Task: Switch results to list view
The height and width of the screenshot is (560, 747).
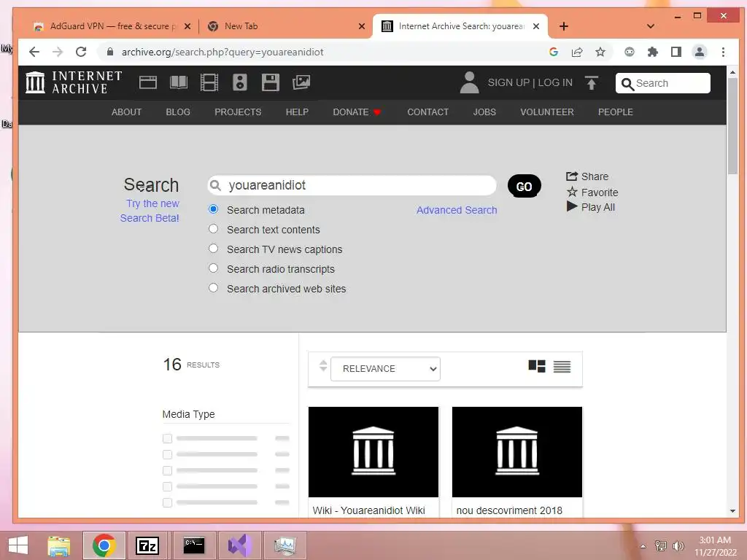Action: [x=562, y=366]
